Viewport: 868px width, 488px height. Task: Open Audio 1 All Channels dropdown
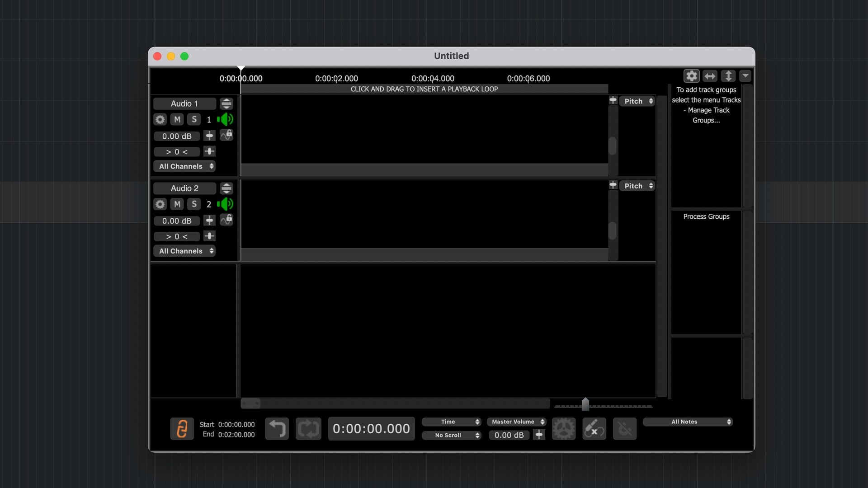(x=184, y=166)
